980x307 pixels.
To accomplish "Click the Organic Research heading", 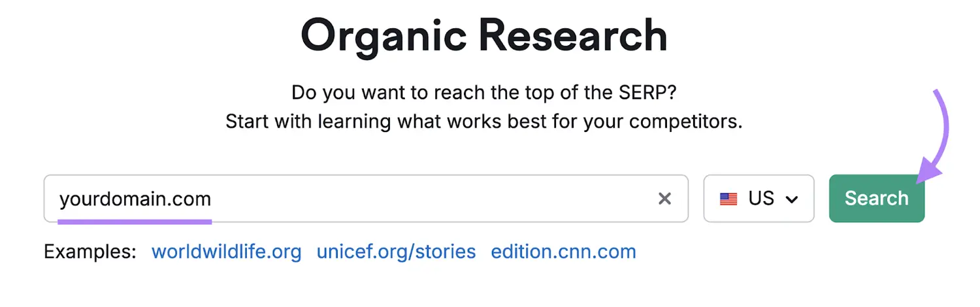I will (x=483, y=35).
